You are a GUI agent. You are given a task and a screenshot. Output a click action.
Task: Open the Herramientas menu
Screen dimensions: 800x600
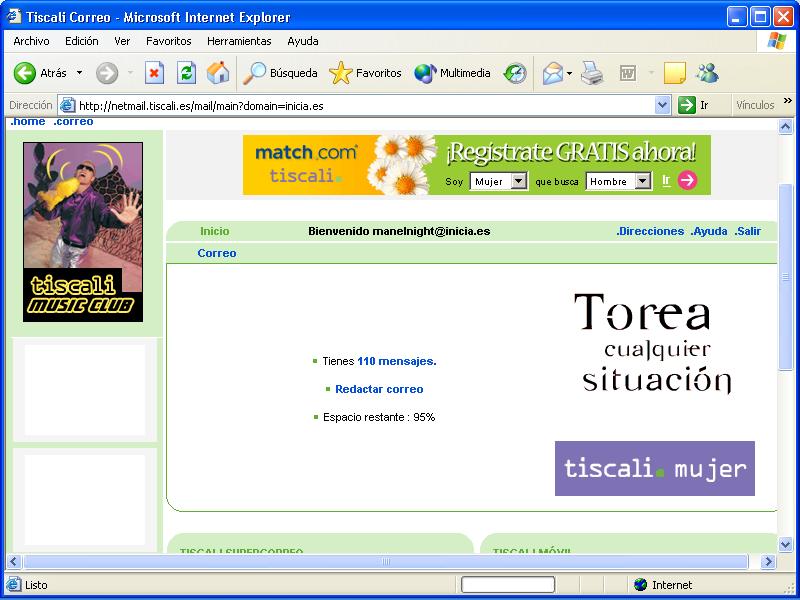239,41
